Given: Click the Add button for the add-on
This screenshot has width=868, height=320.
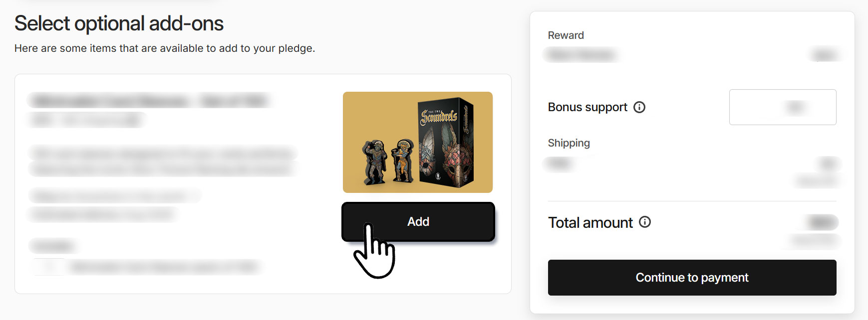Looking at the screenshot, I should click(x=418, y=222).
